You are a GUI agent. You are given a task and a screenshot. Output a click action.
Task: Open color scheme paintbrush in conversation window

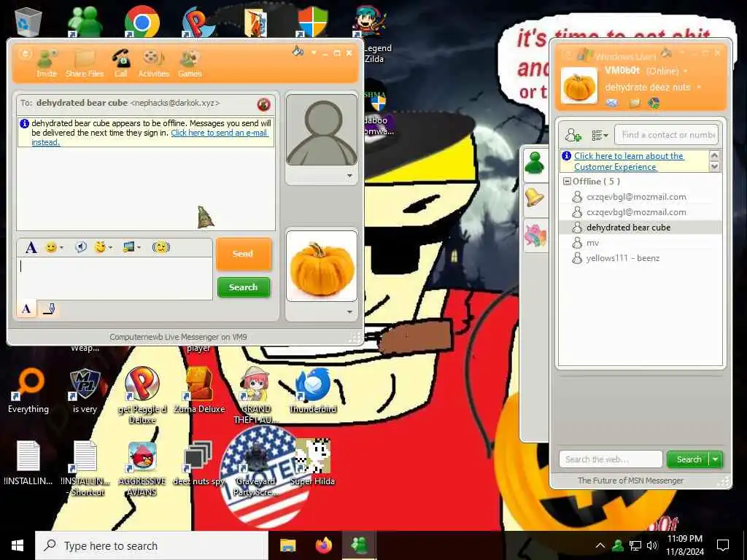tap(298, 51)
